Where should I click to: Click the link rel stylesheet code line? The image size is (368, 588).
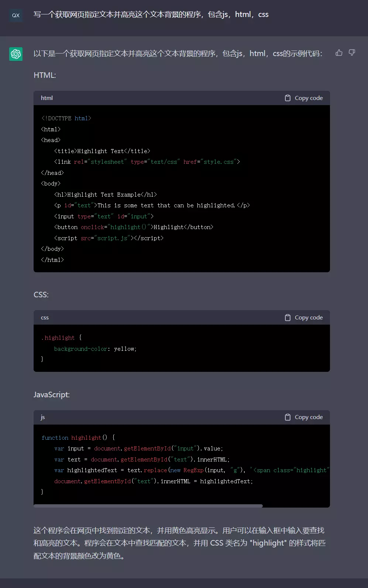pyautogui.click(x=147, y=162)
